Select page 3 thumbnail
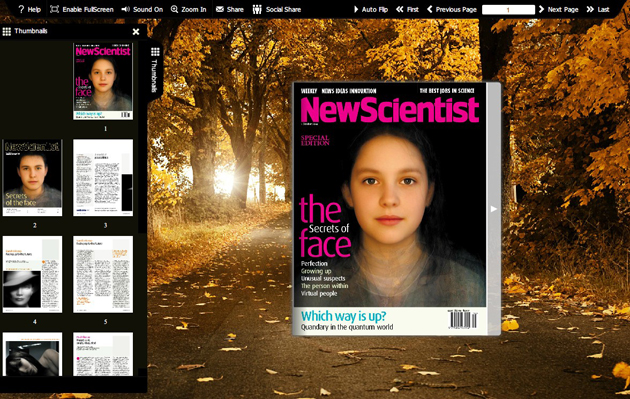 pos(103,178)
